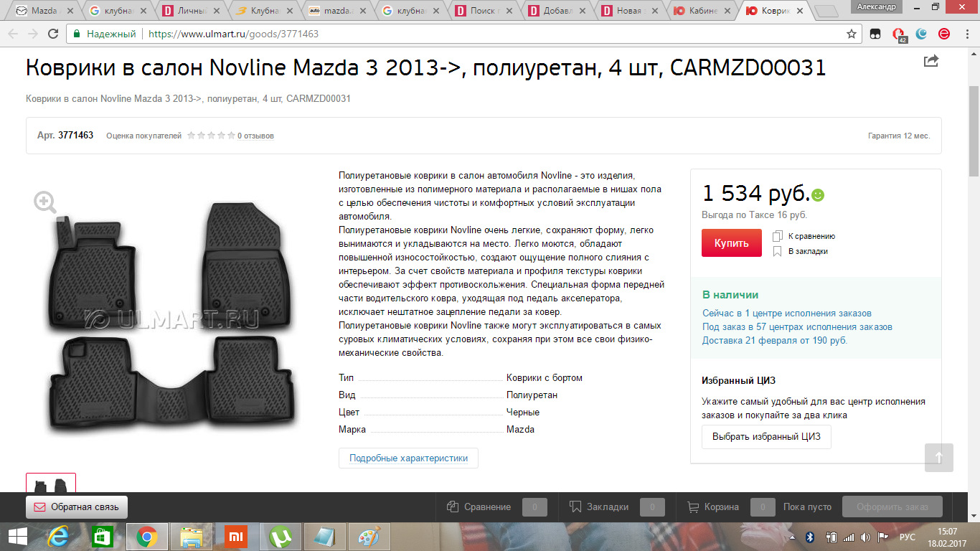Viewport: 980px width, 551px height.
Task: Open Выбрать избранный ЦИЗ selector
Action: click(766, 436)
